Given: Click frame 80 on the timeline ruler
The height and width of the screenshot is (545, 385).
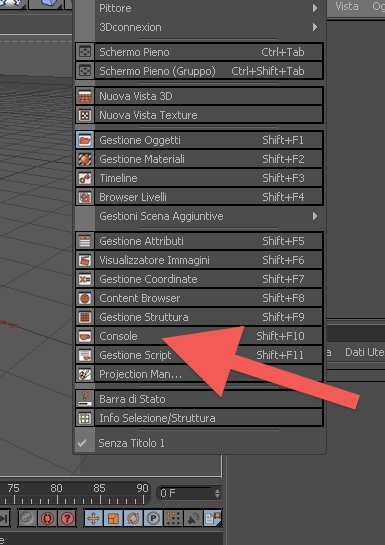Looking at the screenshot, I should [56, 488].
